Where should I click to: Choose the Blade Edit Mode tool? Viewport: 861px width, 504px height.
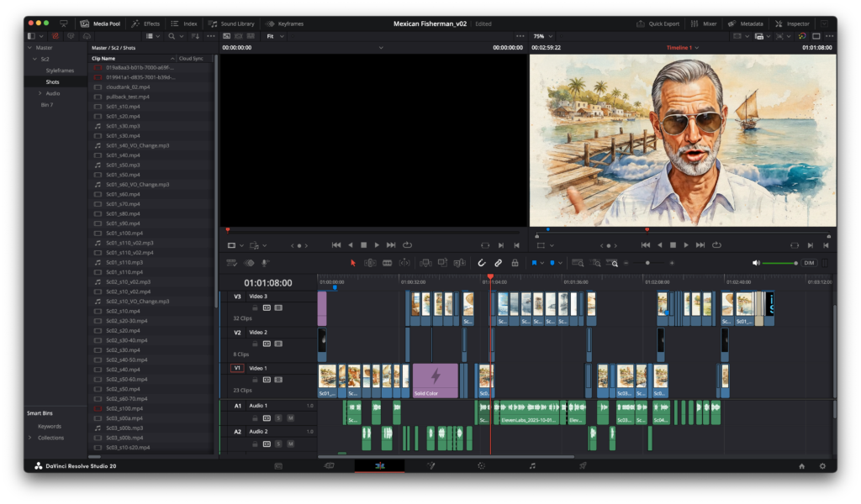pyautogui.click(x=387, y=263)
